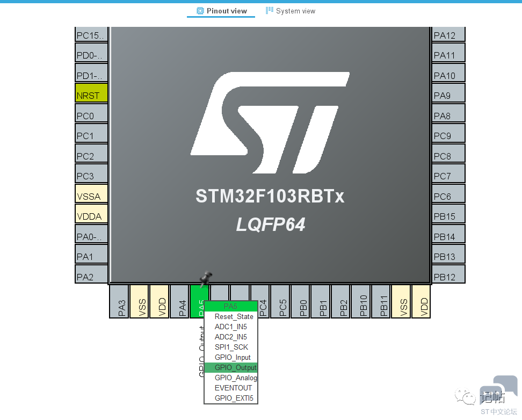The image size is (522, 420).
Task: Click pin PB10
Action: coord(361,301)
